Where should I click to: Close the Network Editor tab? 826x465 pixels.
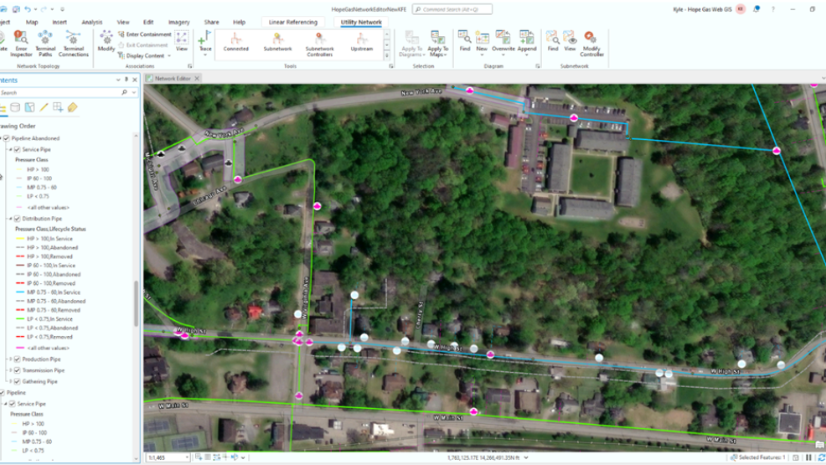[196, 78]
